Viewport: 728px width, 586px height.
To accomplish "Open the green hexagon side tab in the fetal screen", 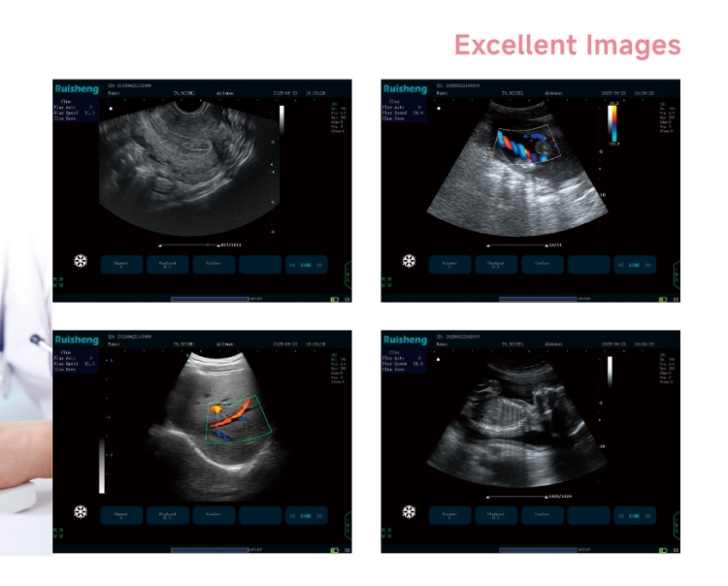I will (x=677, y=526).
